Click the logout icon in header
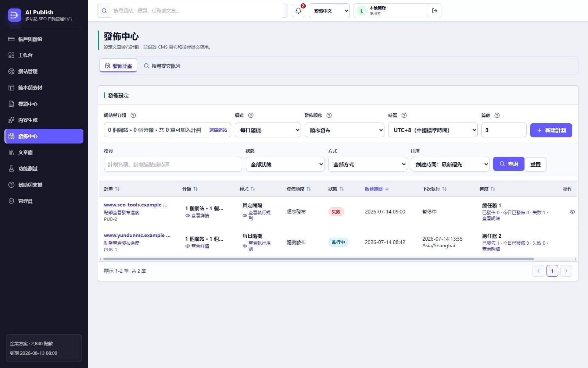The image size is (588, 368). pyautogui.click(x=435, y=11)
